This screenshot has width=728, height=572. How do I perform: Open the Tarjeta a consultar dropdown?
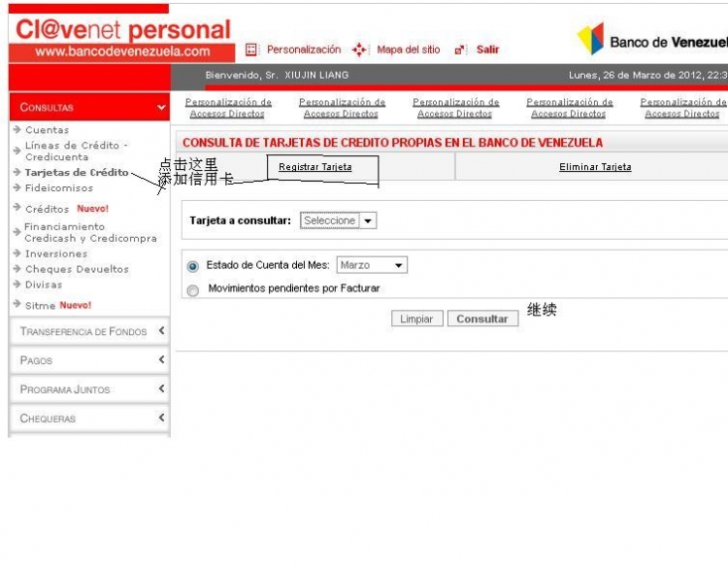click(338, 220)
